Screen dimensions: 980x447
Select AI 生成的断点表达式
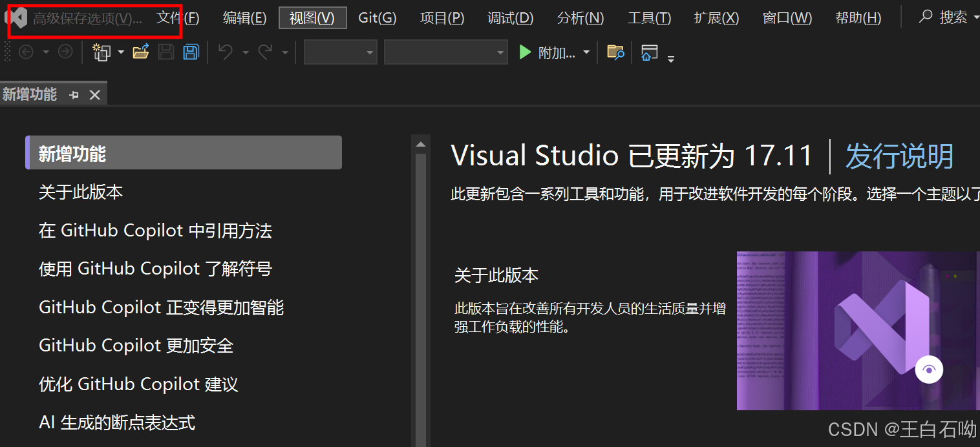point(117,422)
